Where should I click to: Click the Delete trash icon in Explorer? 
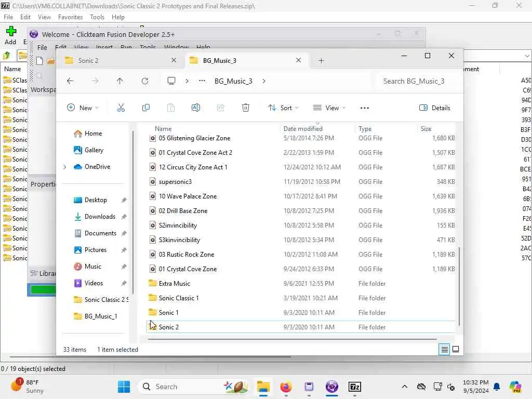[246, 108]
